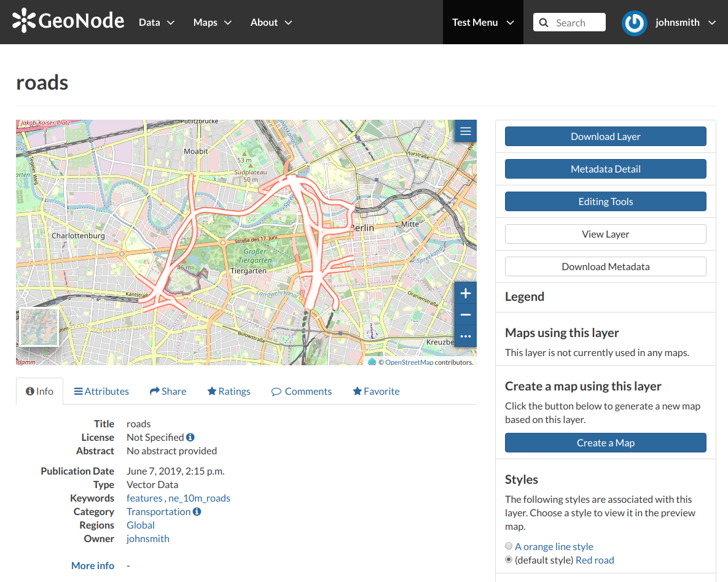This screenshot has height=582, width=728.
Task: Open the johnsmith user dropdown
Action: pyautogui.click(x=685, y=22)
